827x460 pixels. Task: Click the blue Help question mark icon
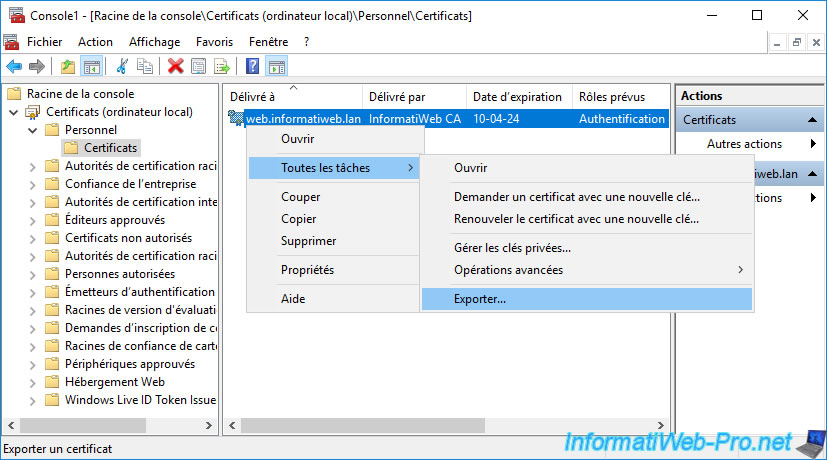pyautogui.click(x=253, y=67)
